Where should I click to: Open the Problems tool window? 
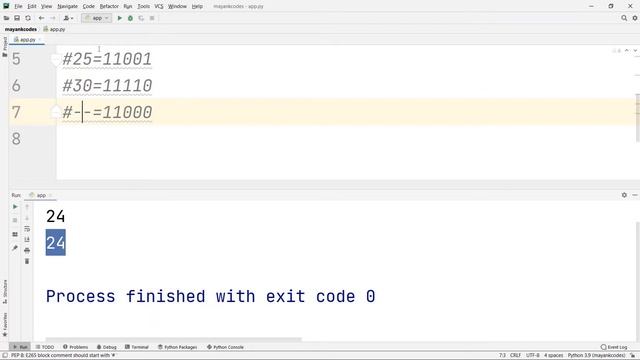click(76, 347)
